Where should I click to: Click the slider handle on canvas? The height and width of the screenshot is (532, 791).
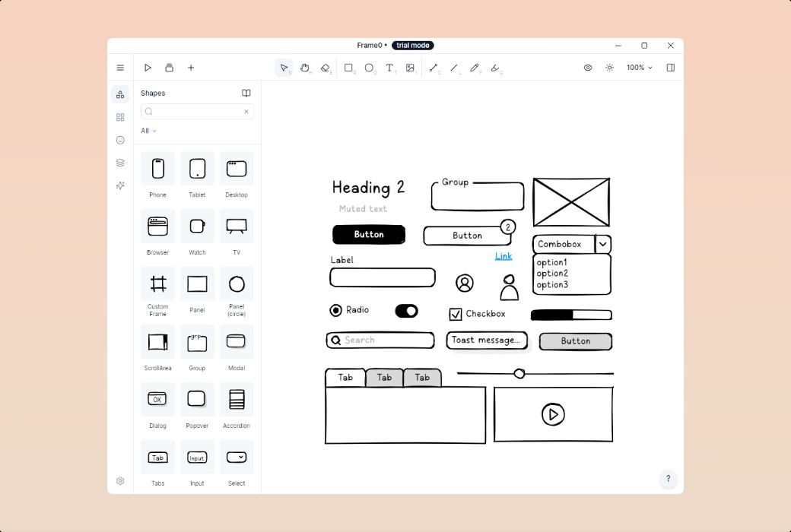[519, 373]
